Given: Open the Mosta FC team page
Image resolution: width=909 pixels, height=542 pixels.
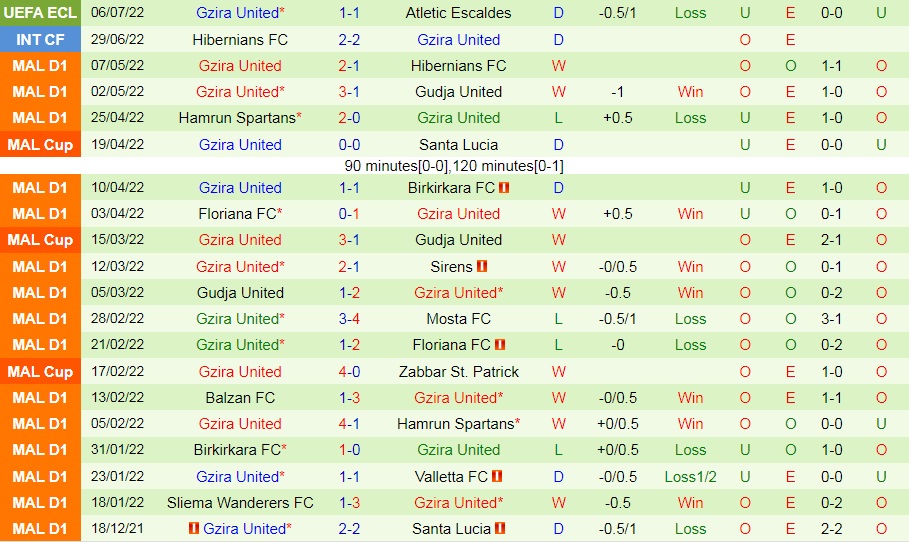Looking at the screenshot, I should pos(458,319).
